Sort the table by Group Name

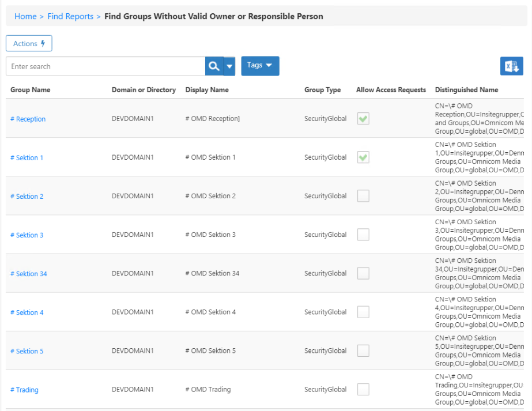(x=27, y=90)
